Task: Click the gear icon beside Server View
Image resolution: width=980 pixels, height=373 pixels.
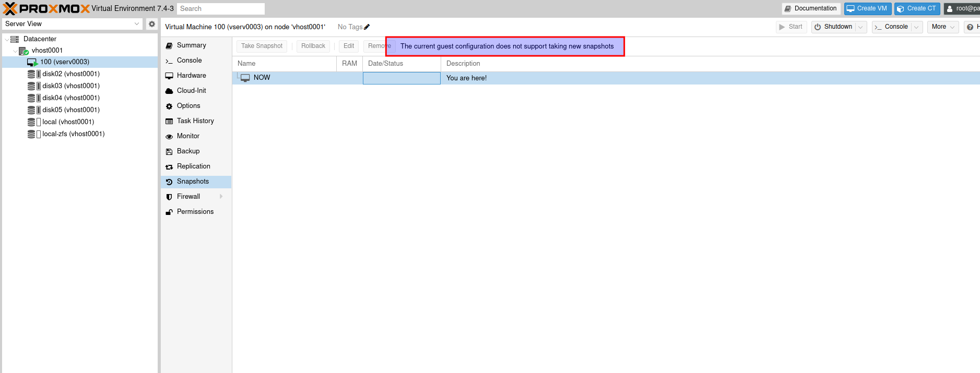Action: pyautogui.click(x=152, y=24)
